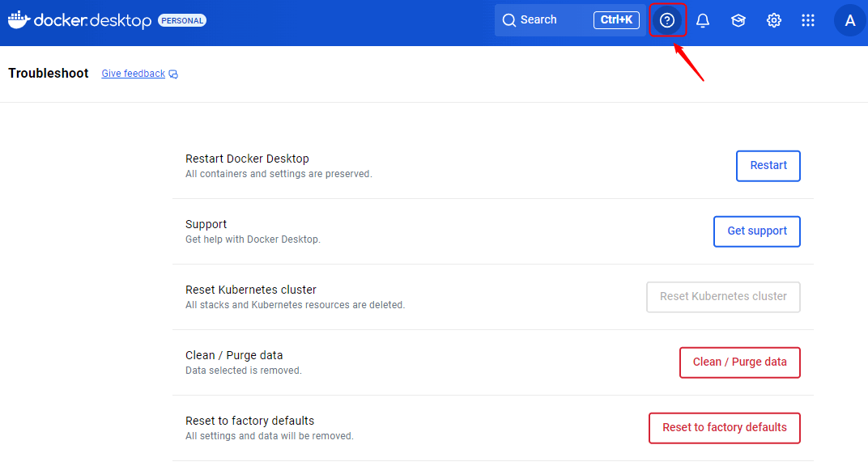
Task: Open Settings via the gear icon
Action: [774, 20]
